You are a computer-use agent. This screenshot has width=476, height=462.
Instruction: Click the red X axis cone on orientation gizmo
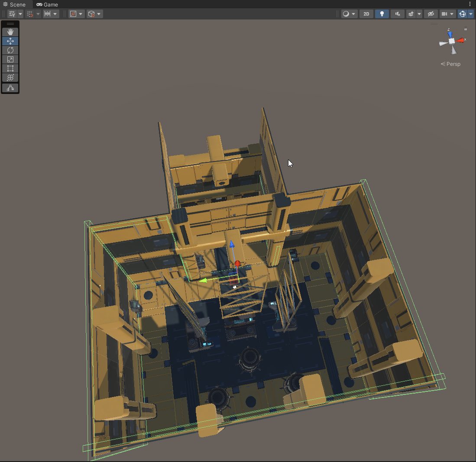pos(460,40)
